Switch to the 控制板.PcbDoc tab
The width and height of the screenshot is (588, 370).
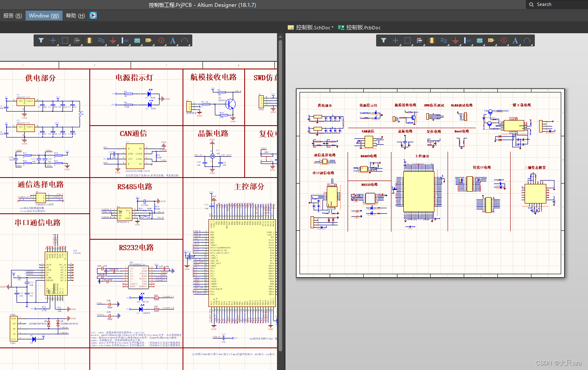[360, 27]
